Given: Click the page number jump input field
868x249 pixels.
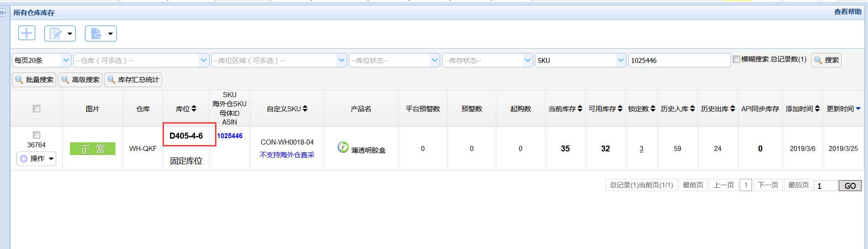Looking at the screenshot, I should pyautogui.click(x=826, y=186).
